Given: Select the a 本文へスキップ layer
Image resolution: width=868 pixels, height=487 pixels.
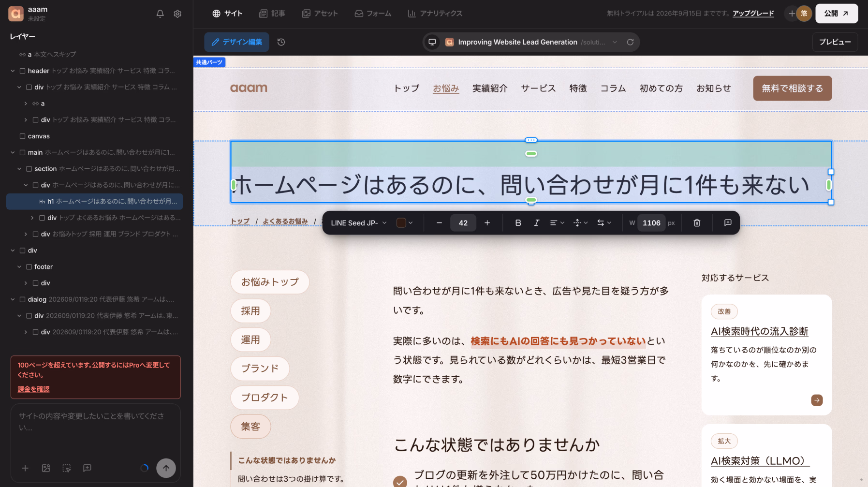Looking at the screenshot, I should 95,55.
